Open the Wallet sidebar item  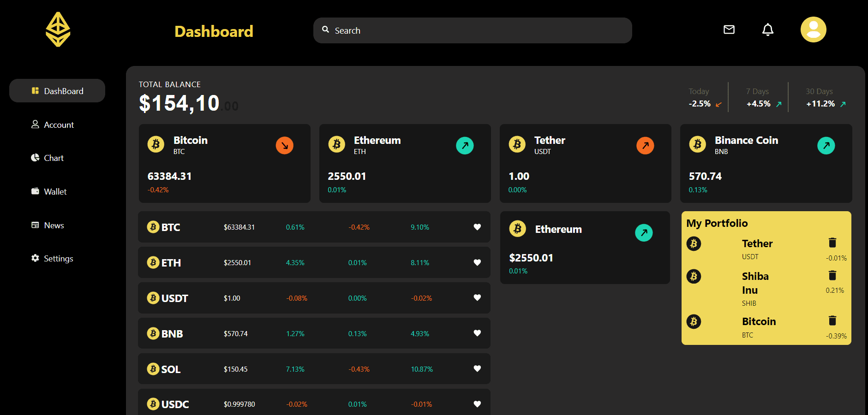49,191
